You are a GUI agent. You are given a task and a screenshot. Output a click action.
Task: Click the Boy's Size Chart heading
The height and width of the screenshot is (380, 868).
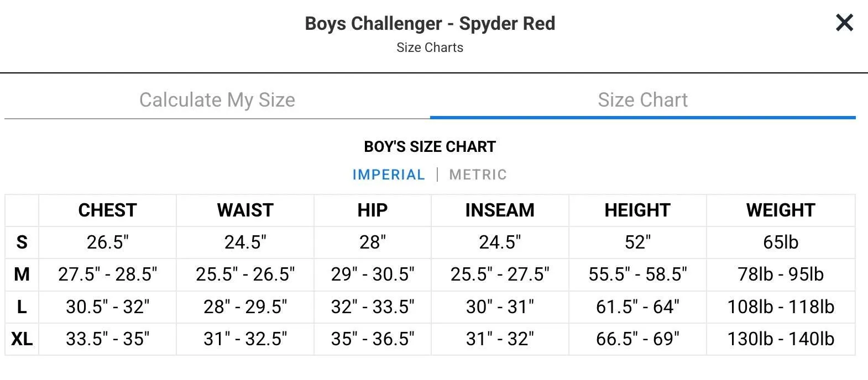(x=430, y=146)
